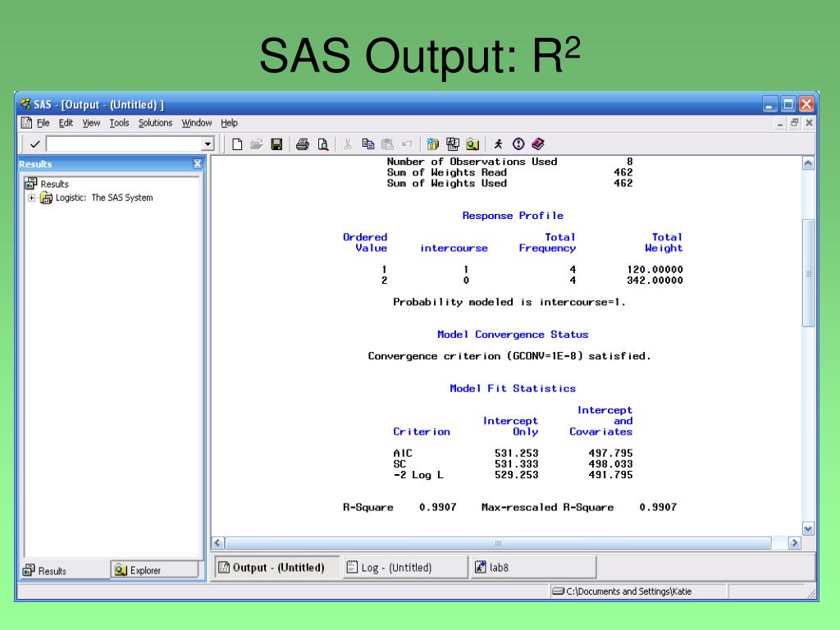The width and height of the screenshot is (840, 630).
Task: Open the Tools menu
Action: tap(119, 123)
